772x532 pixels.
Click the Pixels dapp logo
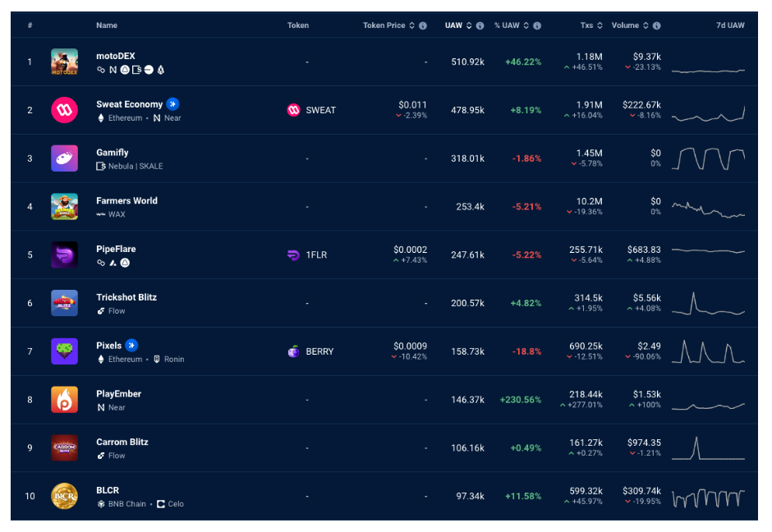point(65,351)
